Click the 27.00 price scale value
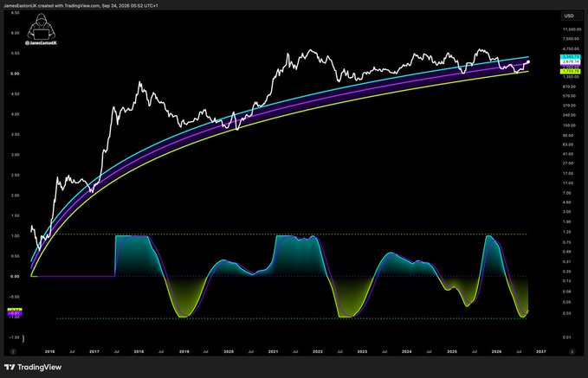 coord(568,163)
